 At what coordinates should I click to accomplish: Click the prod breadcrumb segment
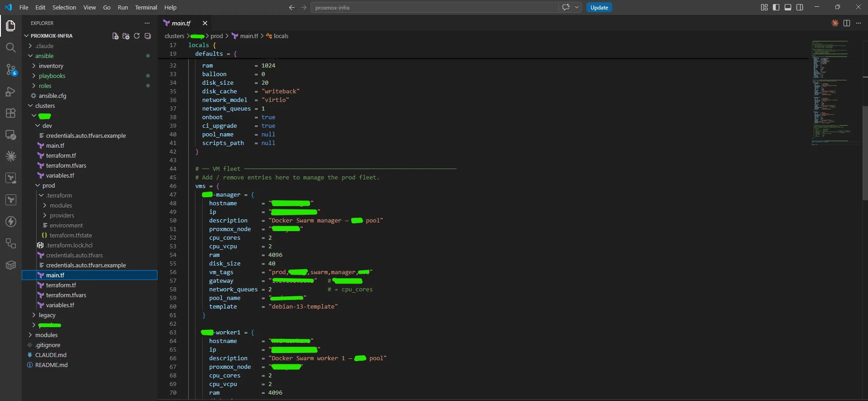tap(217, 36)
